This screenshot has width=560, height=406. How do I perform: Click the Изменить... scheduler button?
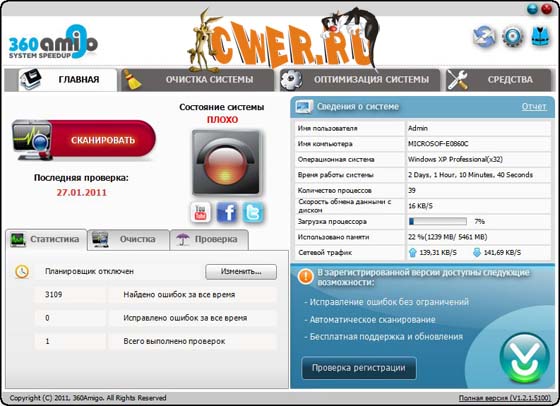241,272
